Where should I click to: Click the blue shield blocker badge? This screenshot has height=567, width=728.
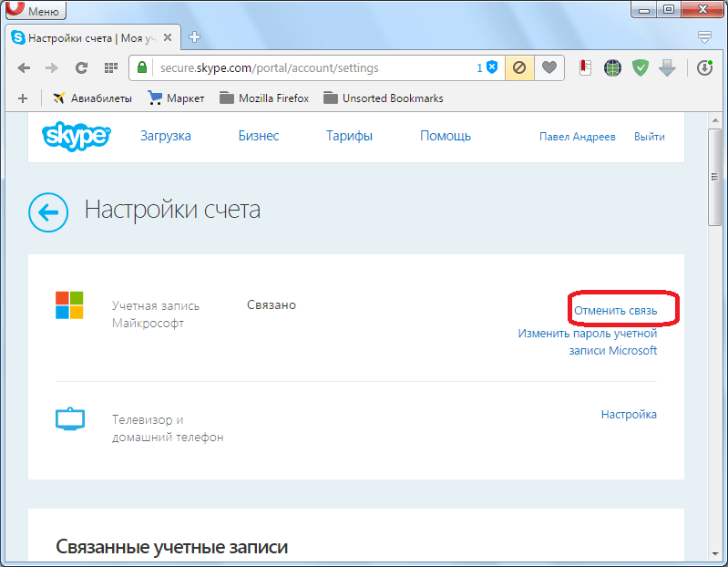pyautogui.click(x=487, y=67)
